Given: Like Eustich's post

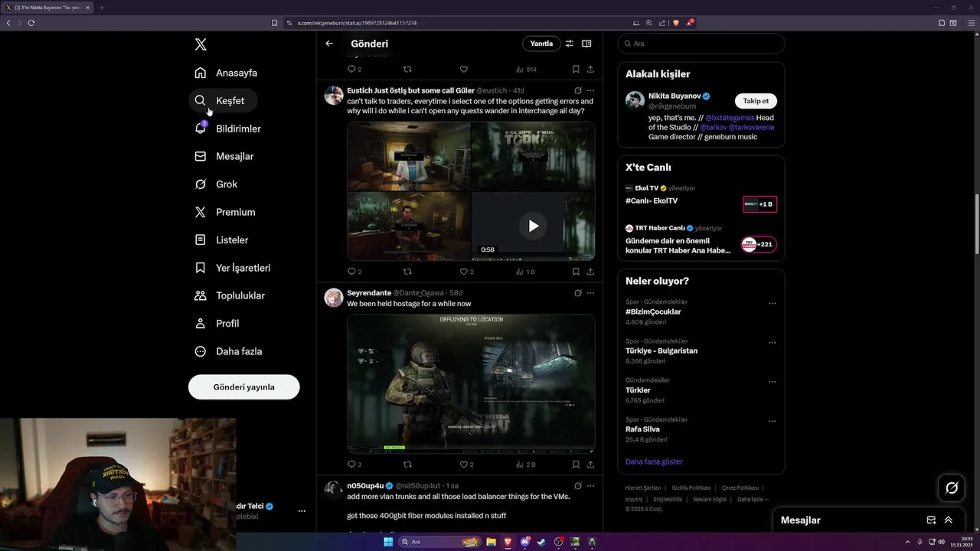Looking at the screenshot, I should [465, 272].
